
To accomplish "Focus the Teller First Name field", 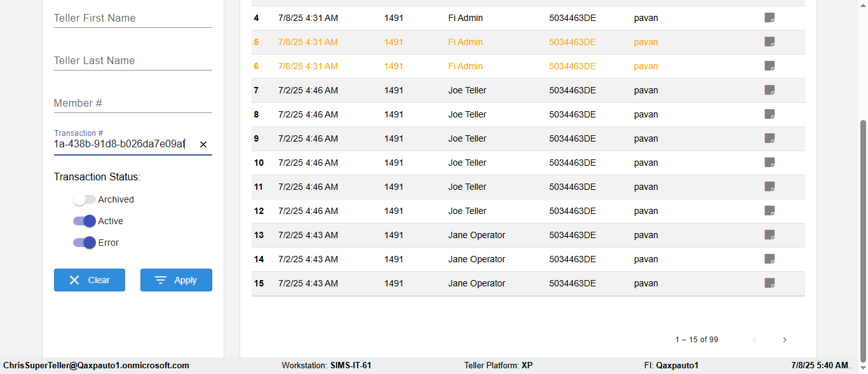I will tap(133, 18).
